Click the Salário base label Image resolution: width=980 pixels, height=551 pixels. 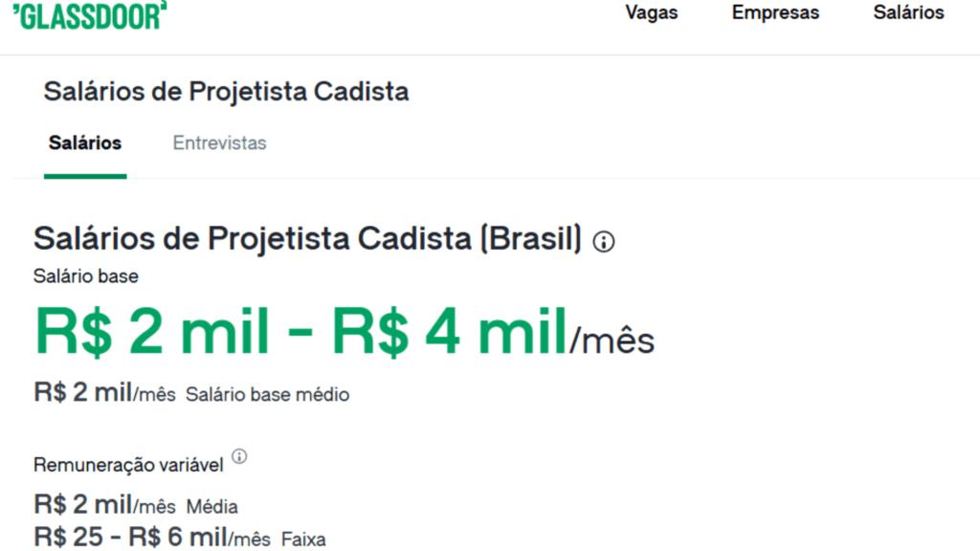(x=86, y=276)
